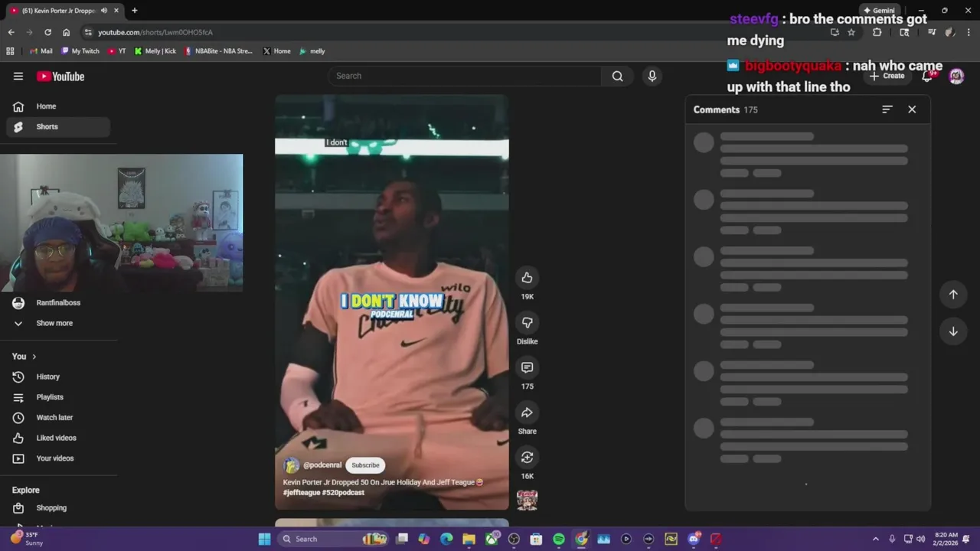Share the short
The width and height of the screenshot is (980, 551).
527,412
